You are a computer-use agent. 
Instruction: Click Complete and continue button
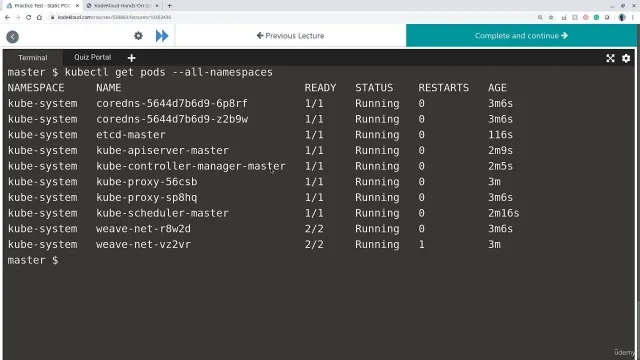pyautogui.click(x=521, y=36)
